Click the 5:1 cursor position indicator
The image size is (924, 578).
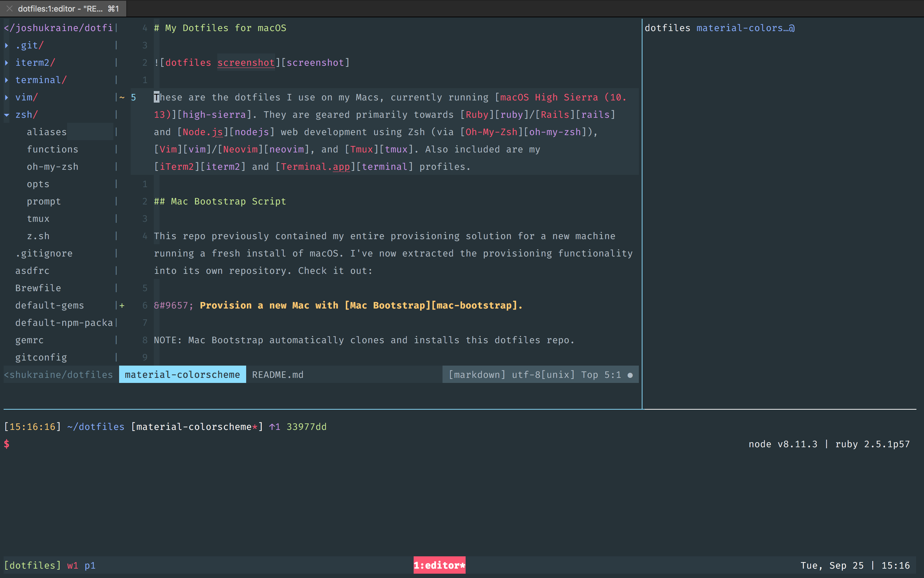coord(613,375)
